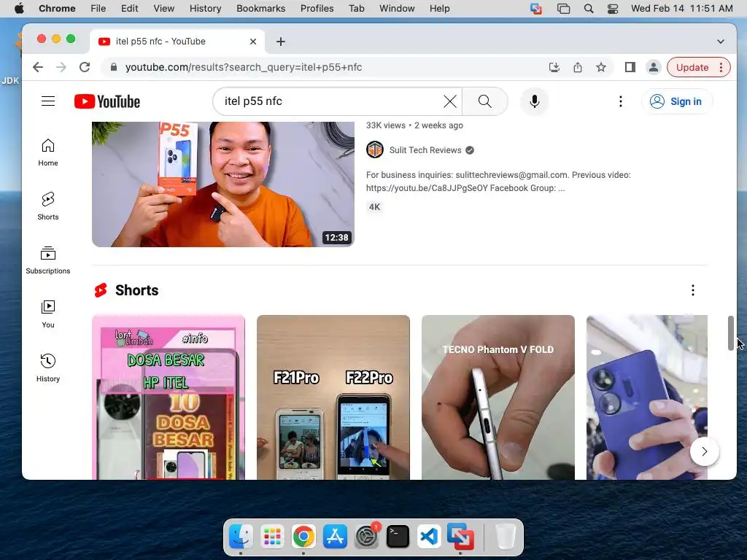Viewport: 747px width, 560px height.
Task: Open the DOSA BESAR HP ITEL short
Action: (169, 397)
